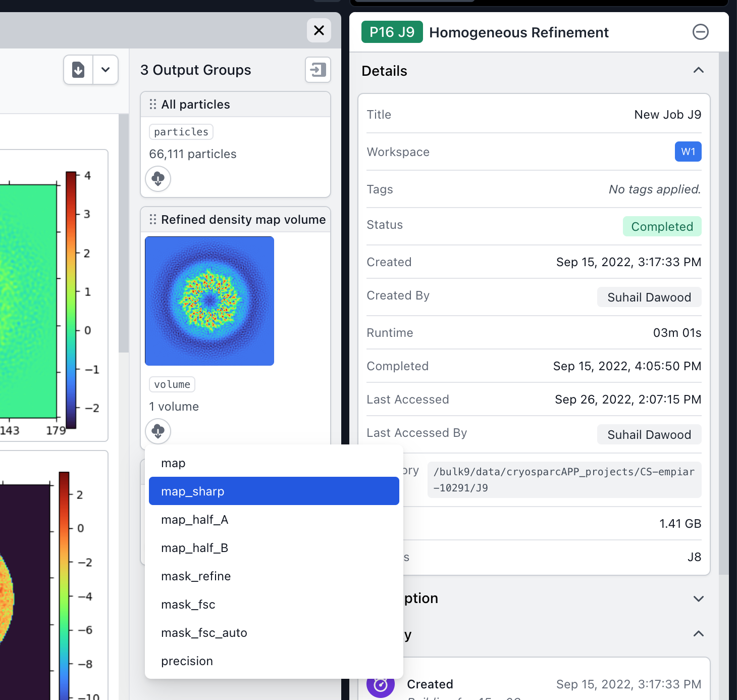Click the download icon in the plot toolbar

(x=78, y=70)
